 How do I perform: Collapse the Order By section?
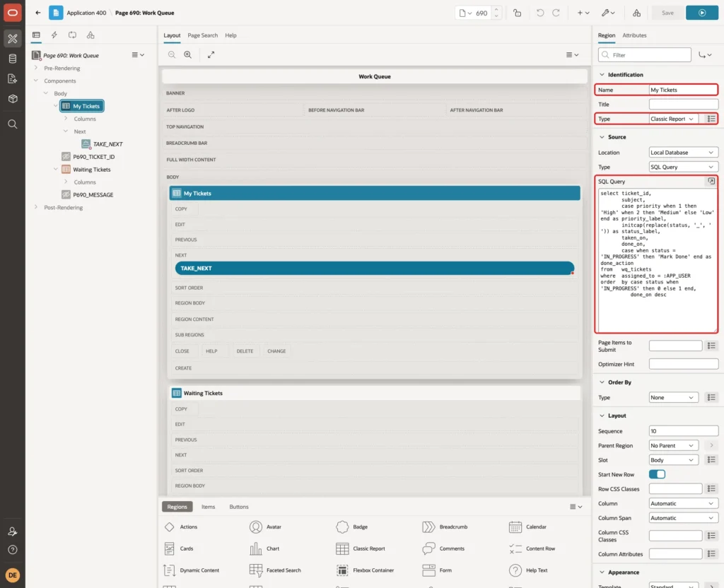point(602,382)
